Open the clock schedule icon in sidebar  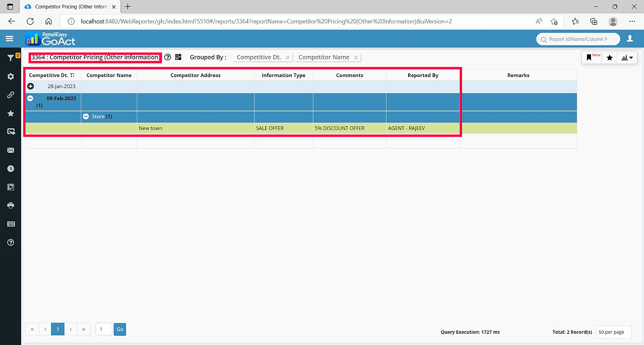tap(10, 169)
